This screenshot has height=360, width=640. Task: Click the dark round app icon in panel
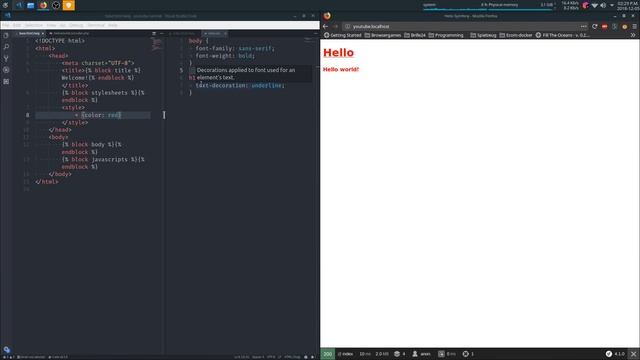click(56, 5)
